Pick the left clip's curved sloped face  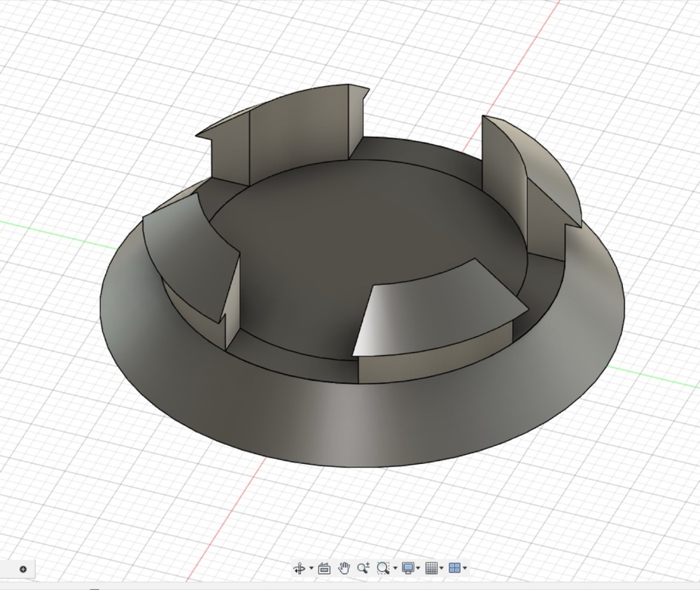[x=192, y=250]
